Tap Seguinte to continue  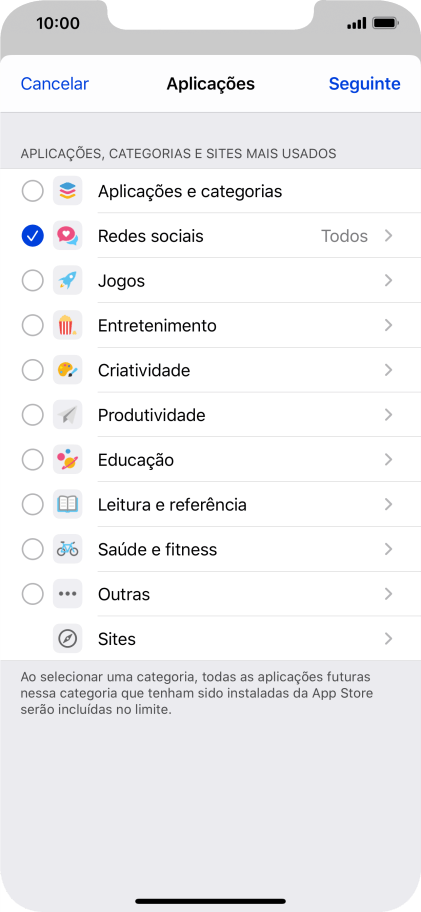click(365, 84)
